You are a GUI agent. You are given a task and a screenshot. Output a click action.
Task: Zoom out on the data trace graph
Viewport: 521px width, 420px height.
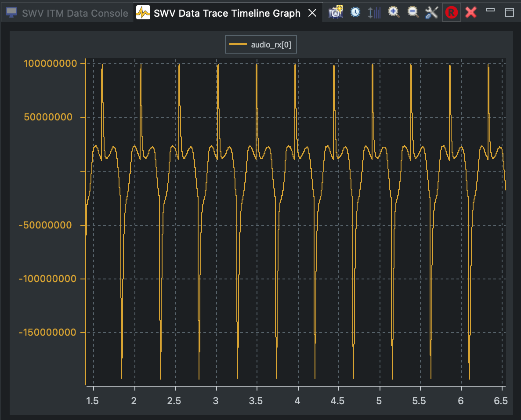click(x=412, y=12)
